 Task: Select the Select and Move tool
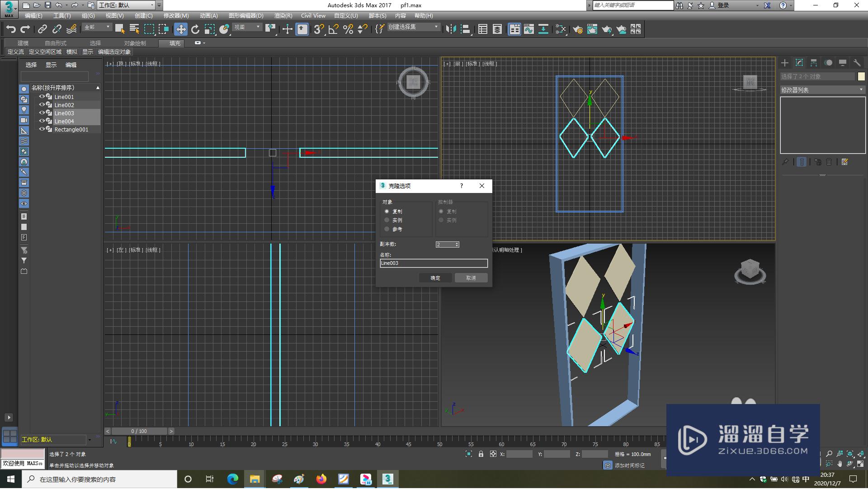point(181,29)
